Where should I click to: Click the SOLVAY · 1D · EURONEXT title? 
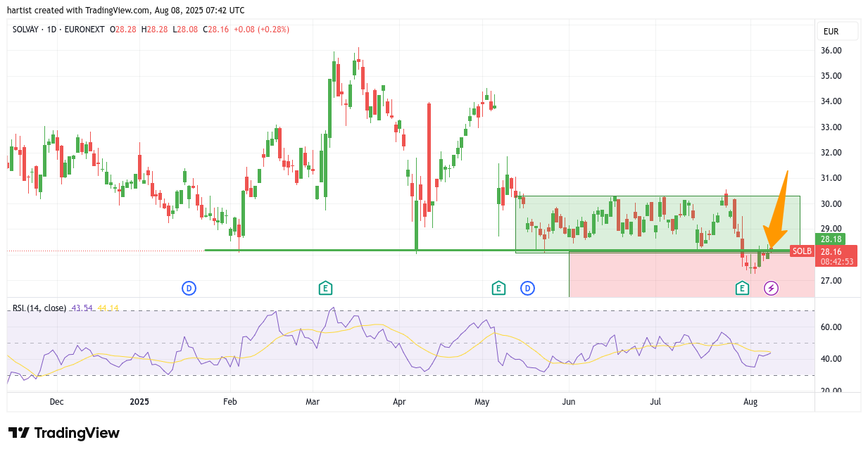(x=58, y=30)
